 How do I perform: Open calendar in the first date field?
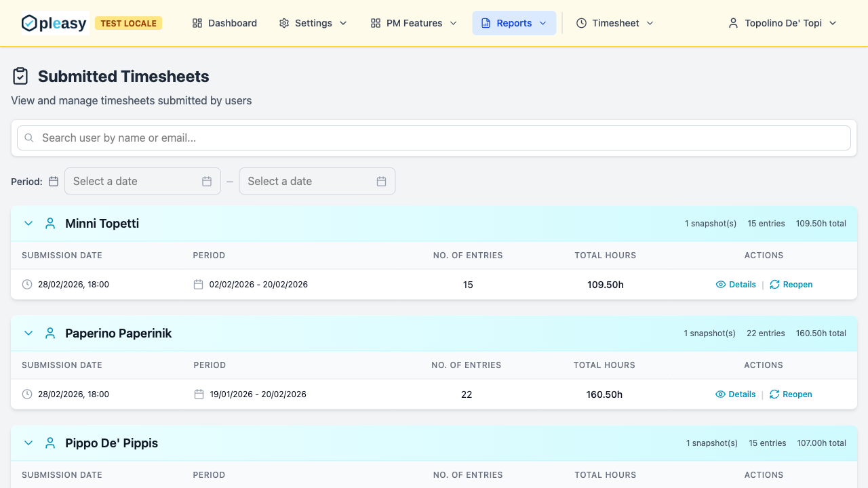(207, 181)
